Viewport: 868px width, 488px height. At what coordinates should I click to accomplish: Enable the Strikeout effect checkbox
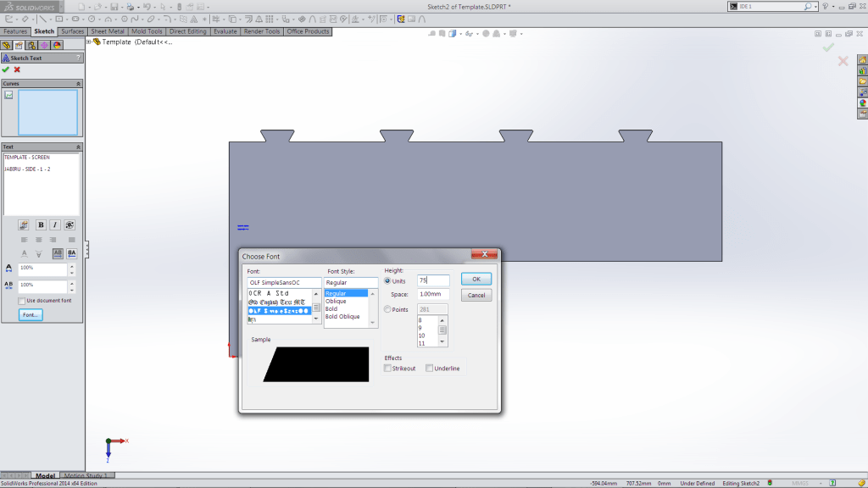388,369
